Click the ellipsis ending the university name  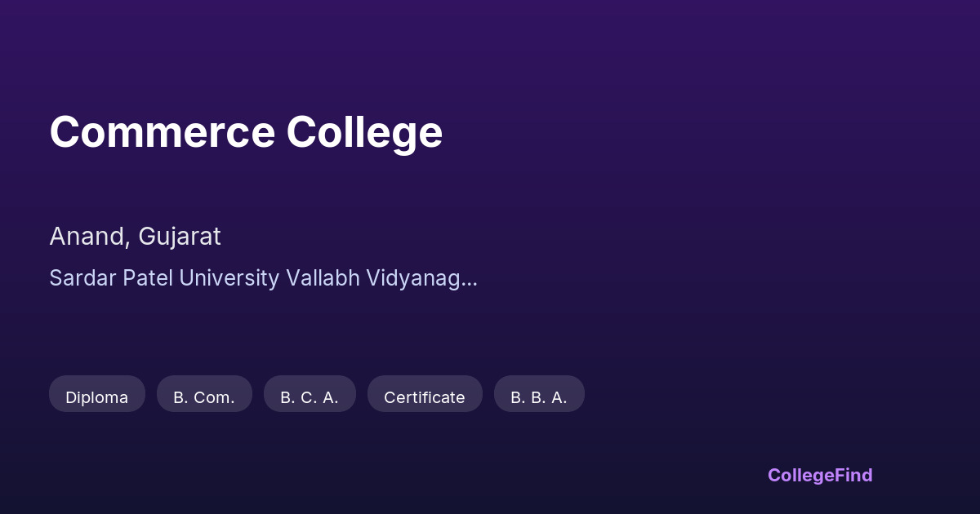tap(470, 280)
